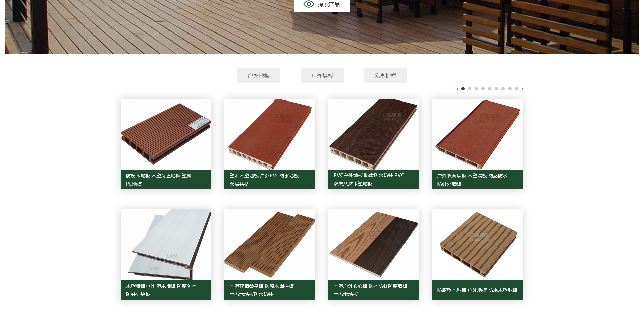The height and width of the screenshot is (335, 644).
Task: Select the 凉亭护栏 category tab
Action: click(385, 76)
